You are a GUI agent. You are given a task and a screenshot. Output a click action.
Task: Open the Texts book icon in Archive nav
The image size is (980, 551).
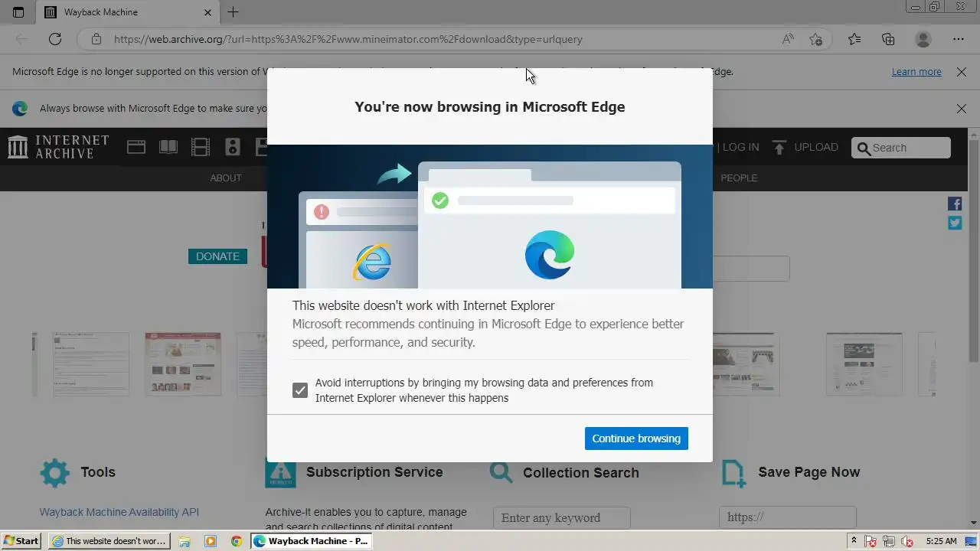click(x=168, y=147)
